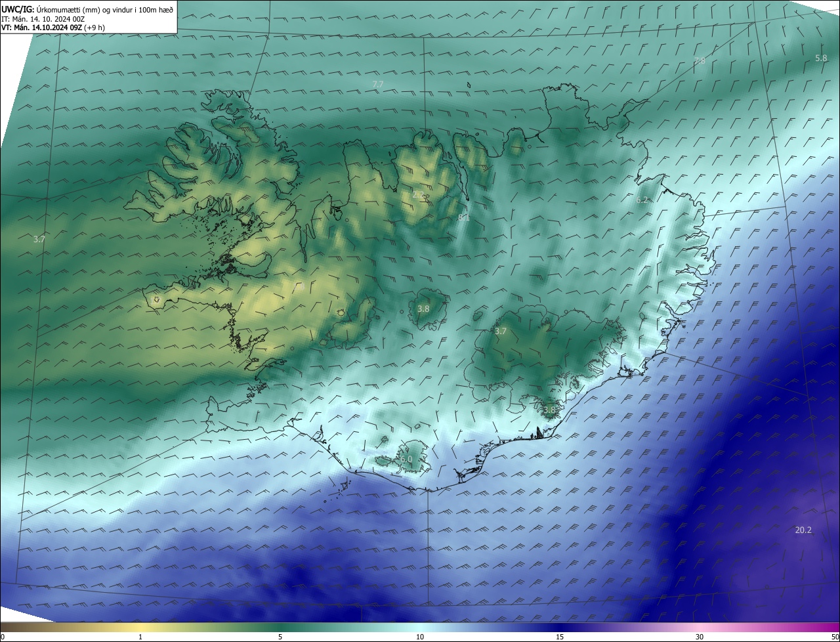Click the 3.8 label near the southeast coast
Viewport: 840px width, 642px height.
click(549, 410)
